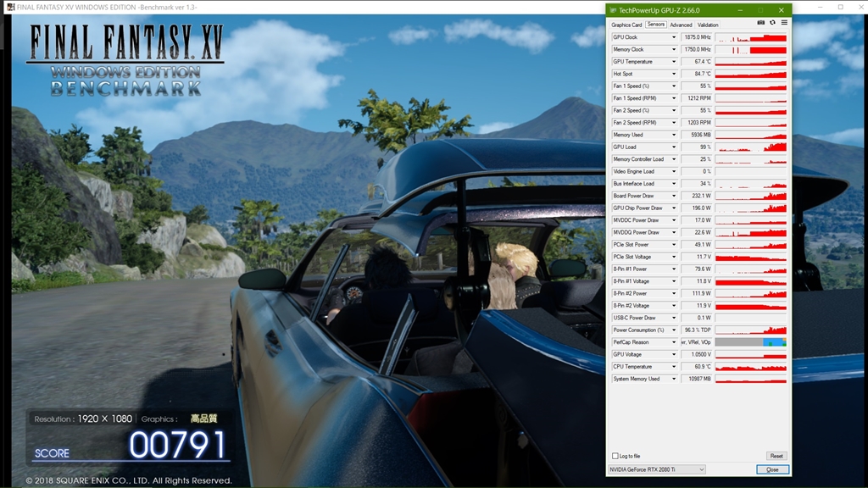Open the GPU Clock sensor dropdown arrow
The width and height of the screenshot is (868, 488).
[x=674, y=37]
